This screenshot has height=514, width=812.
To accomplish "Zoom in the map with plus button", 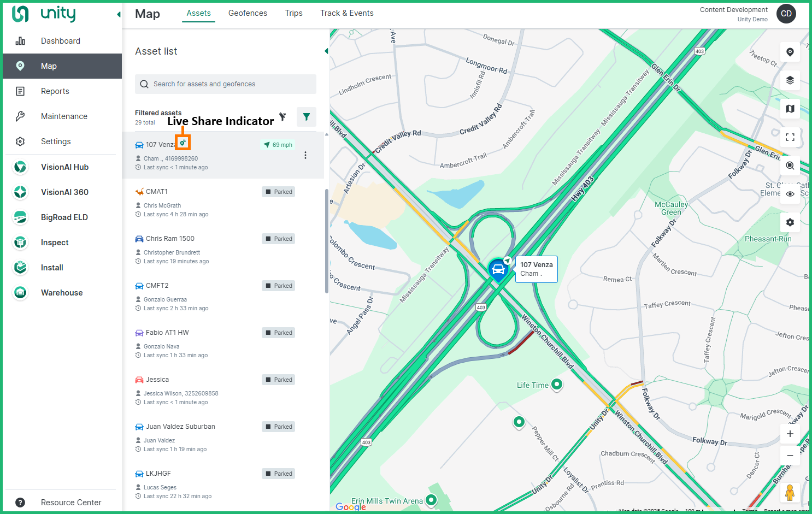I will click(790, 434).
